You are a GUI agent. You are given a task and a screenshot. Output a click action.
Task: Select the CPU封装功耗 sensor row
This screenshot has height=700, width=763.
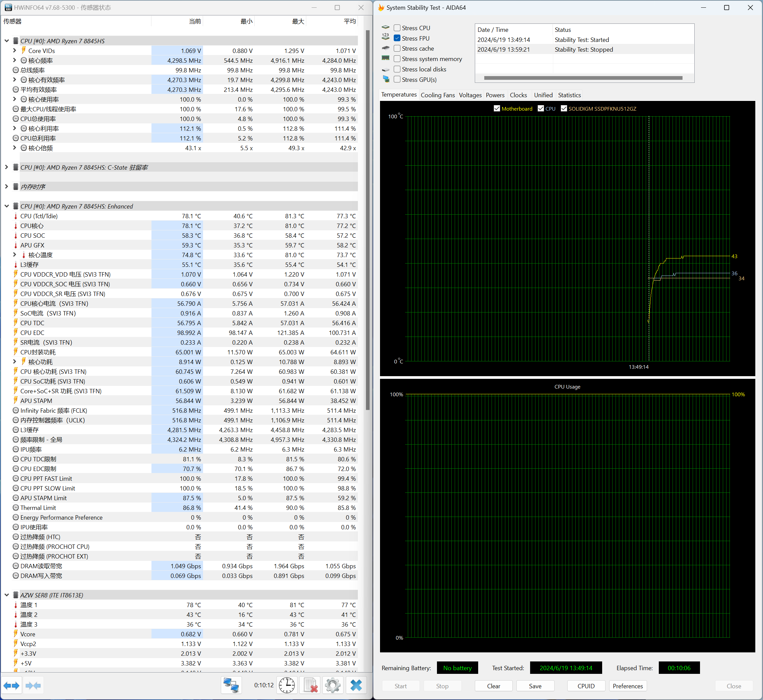coord(180,352)
